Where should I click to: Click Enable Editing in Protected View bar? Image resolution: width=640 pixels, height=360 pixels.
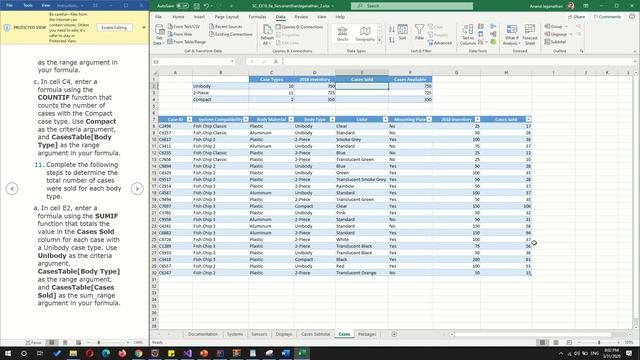[114, 27]
